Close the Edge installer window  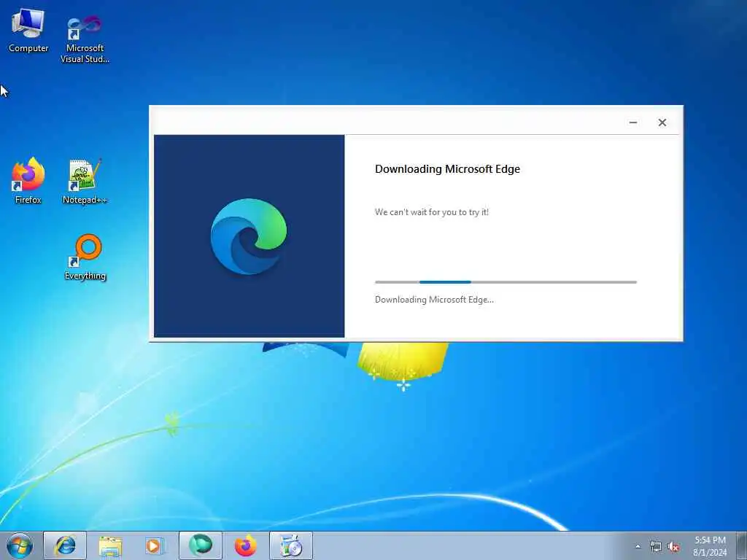click(x=662, y=122)
